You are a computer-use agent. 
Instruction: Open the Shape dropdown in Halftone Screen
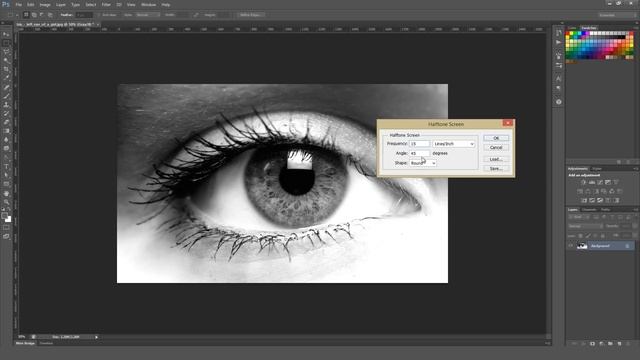point(423,163)
